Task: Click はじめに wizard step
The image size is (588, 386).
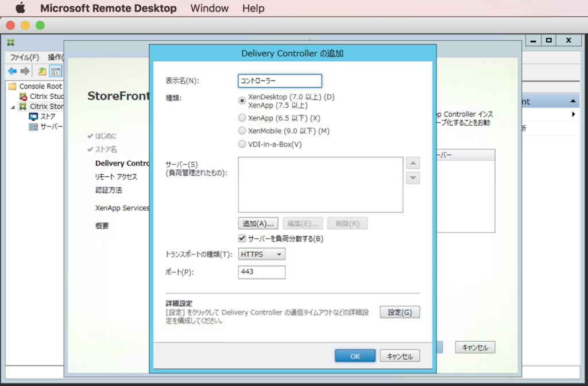Action: click(x=106, y=136)
